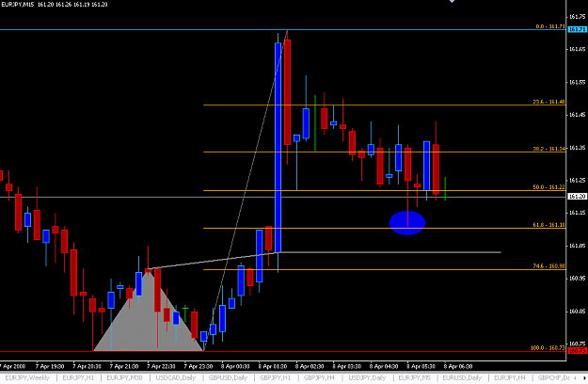Image resolution: width=588 pixels, height=384 pixels.
Task: Click the Fibonacci label '38.2 - 161.34'
Action: pyautogui.click(x=549, y=149)
